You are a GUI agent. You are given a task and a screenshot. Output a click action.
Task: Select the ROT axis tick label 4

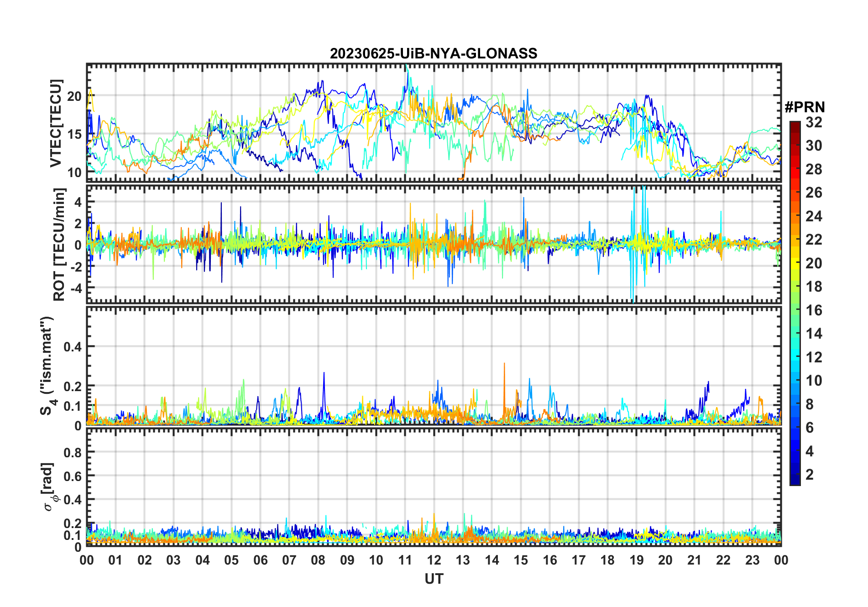point(78,201)
